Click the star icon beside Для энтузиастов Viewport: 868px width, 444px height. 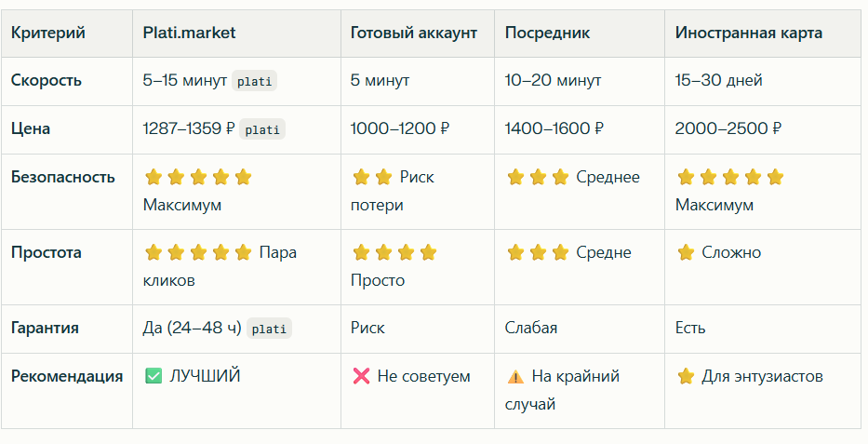pos(686,376)
